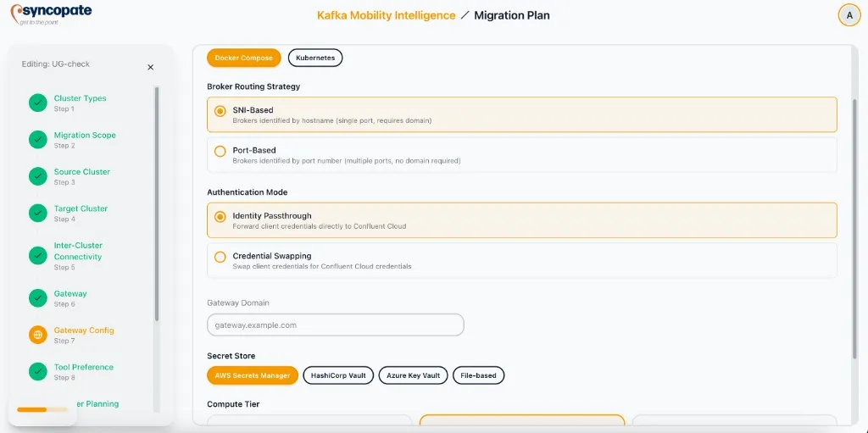Click the Migration Plan breadcrumb
This screenshot has height=433, width=868.
512,15
